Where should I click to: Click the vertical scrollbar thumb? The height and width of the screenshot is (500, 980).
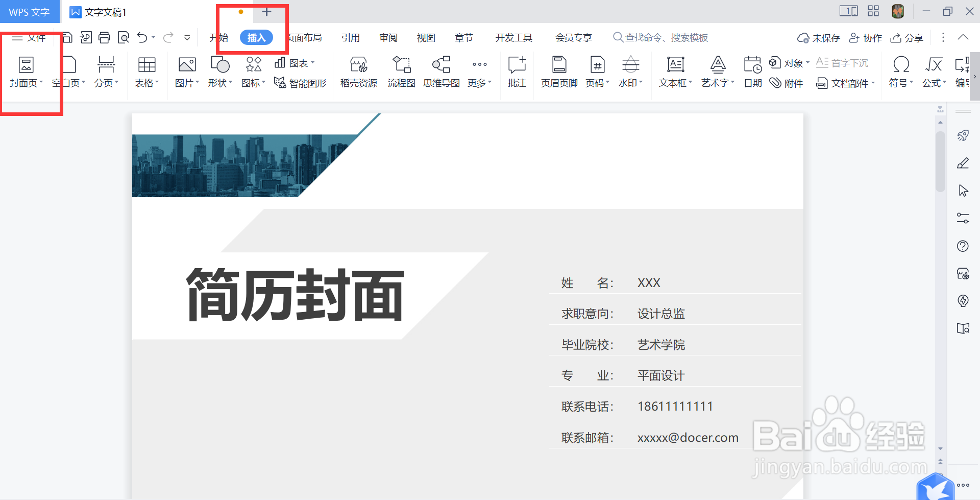coord(940,161)
